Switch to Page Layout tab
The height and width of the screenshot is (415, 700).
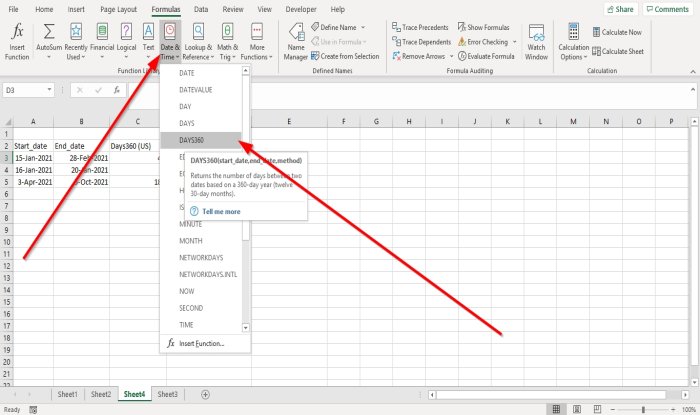118,9
